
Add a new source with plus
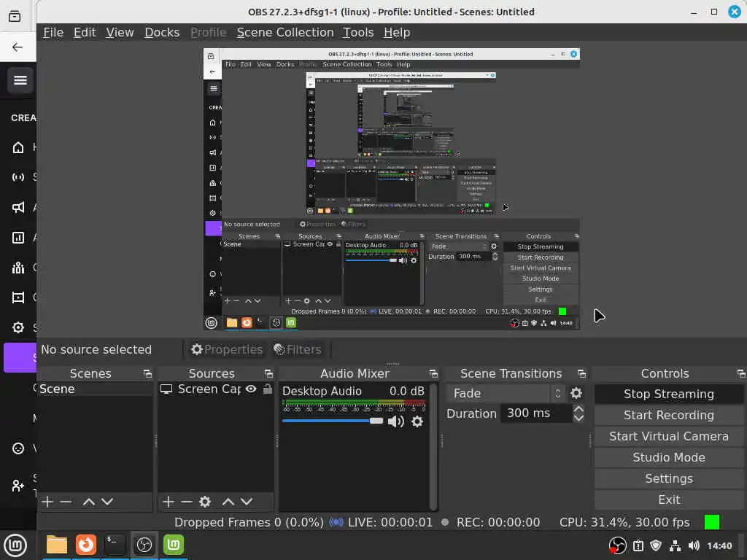(x=169, y=502)
